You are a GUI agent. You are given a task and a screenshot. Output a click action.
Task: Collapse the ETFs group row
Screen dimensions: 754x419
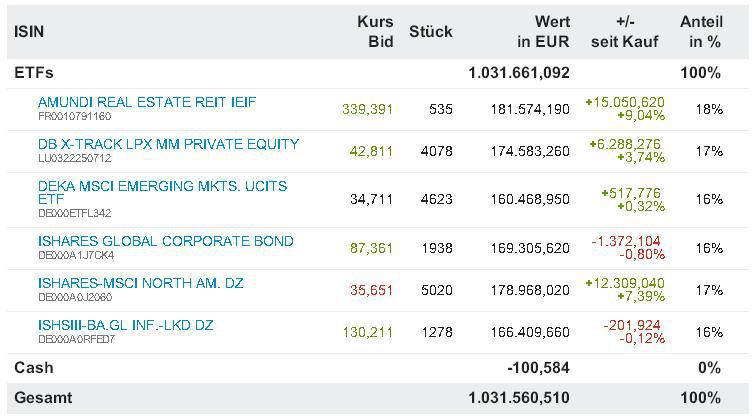(x=33, y=73)
